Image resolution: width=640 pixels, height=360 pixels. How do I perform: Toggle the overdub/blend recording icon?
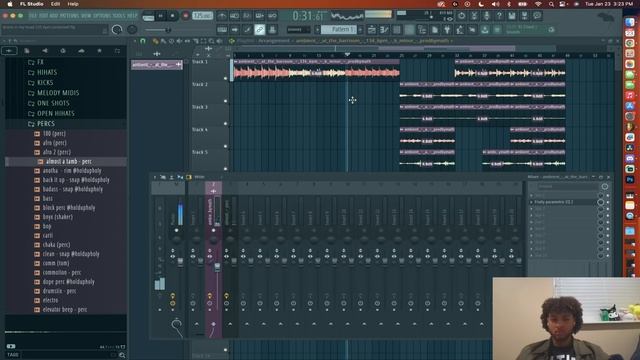[x=260, y=16]
